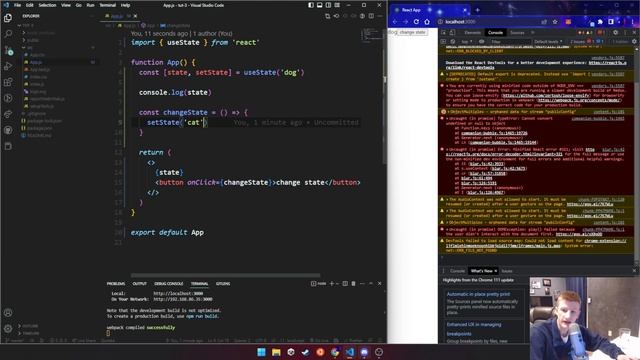Screen dimensions: 640x360
Task: Switch to Chrome from the taskbar
Action: [335, 352]
